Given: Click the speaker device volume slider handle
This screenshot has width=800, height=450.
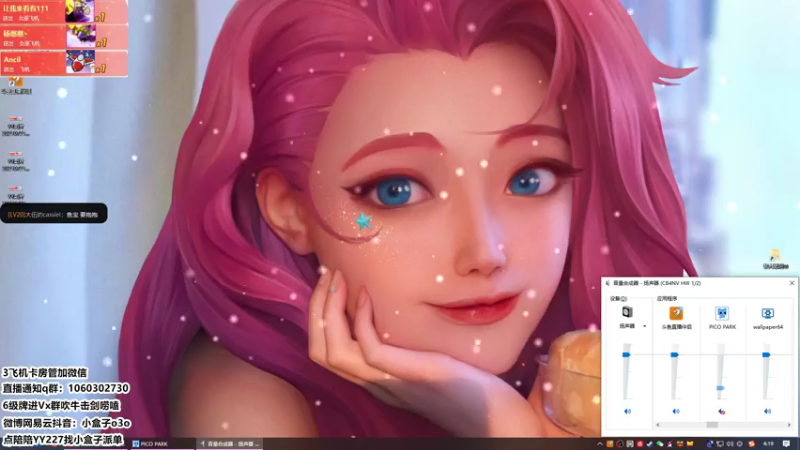Looking at the screenshot, I should [626, 354].
